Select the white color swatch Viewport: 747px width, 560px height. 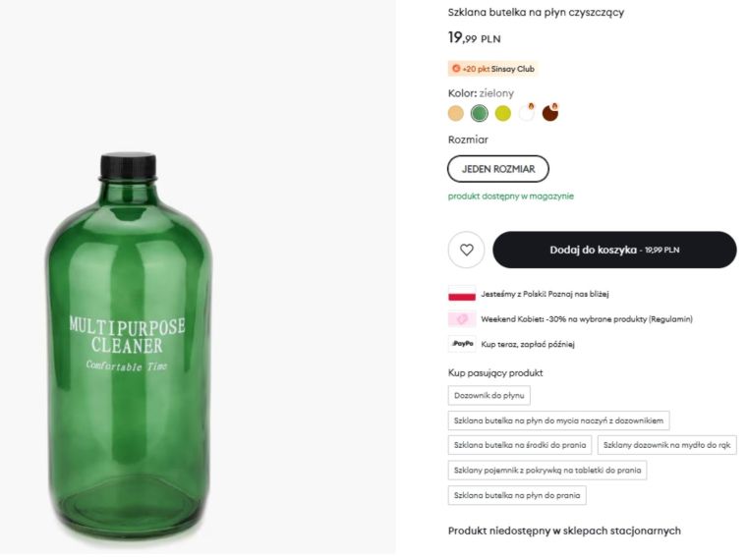(x=527, y=113)
